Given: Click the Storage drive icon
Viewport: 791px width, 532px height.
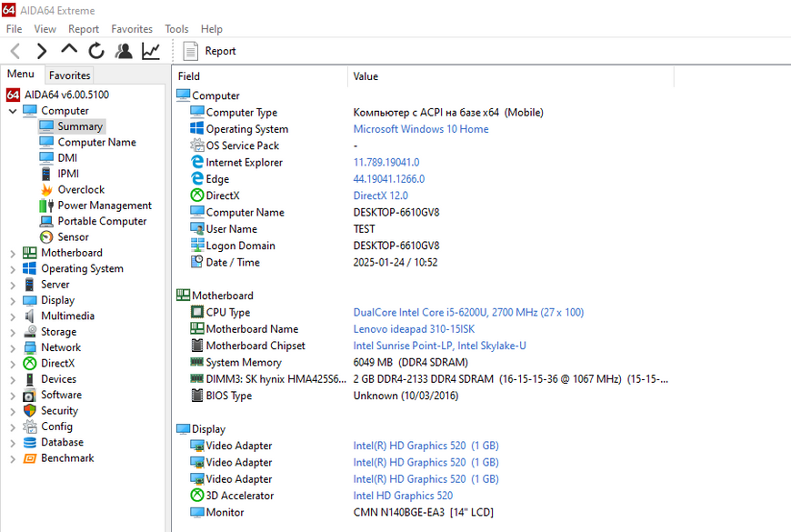Looking at the screenshot, I should (30, 332).
